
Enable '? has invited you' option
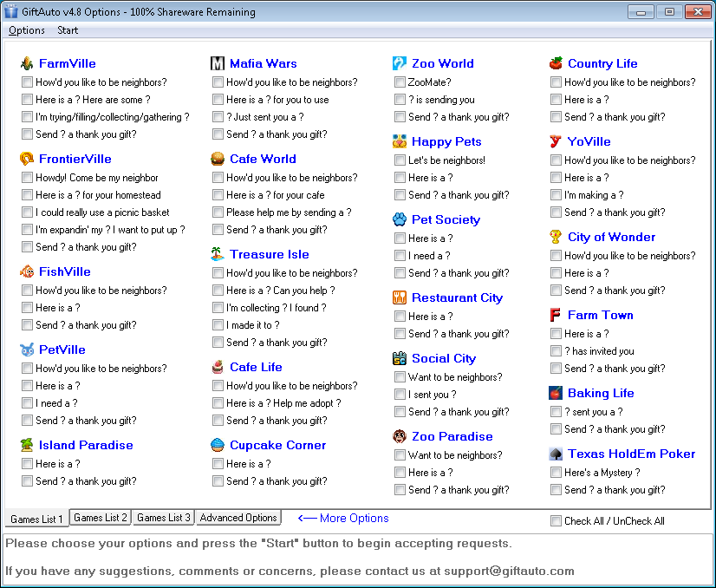[556, 351]
